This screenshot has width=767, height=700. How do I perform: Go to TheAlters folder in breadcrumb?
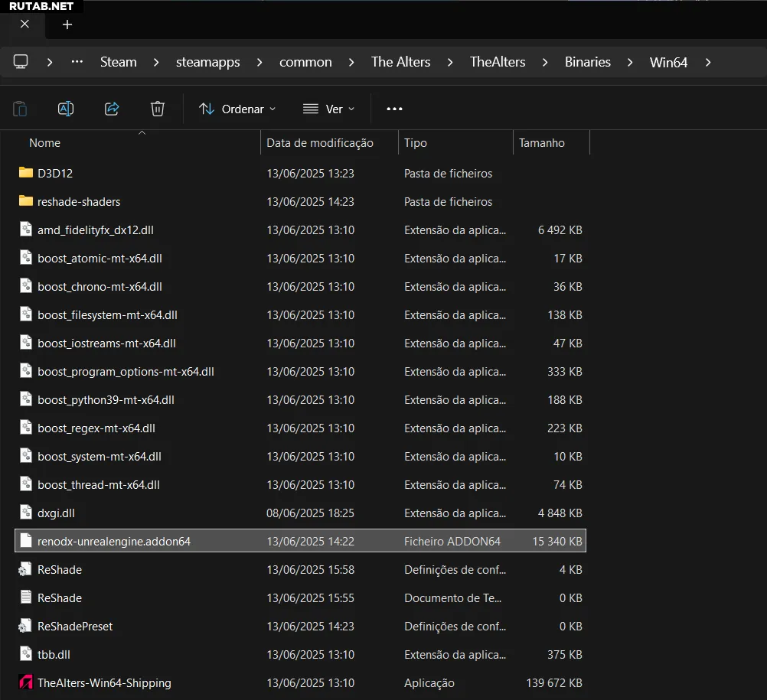498,62
